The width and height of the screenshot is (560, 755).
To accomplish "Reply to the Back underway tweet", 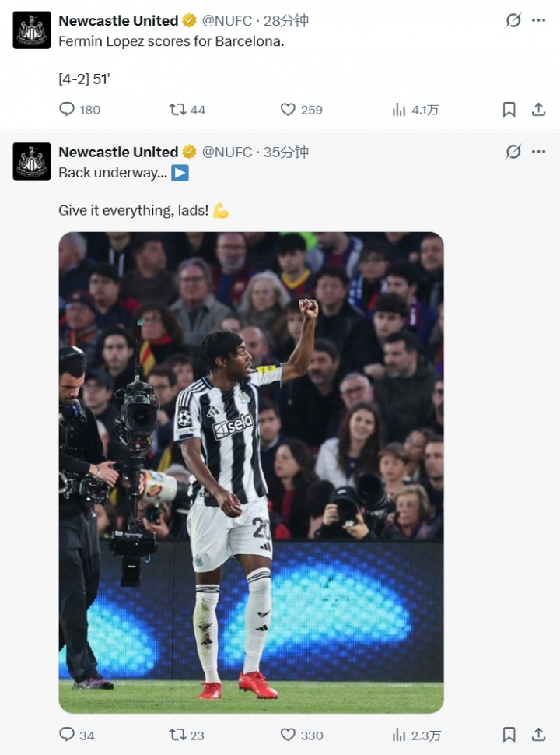I will 68,734.
